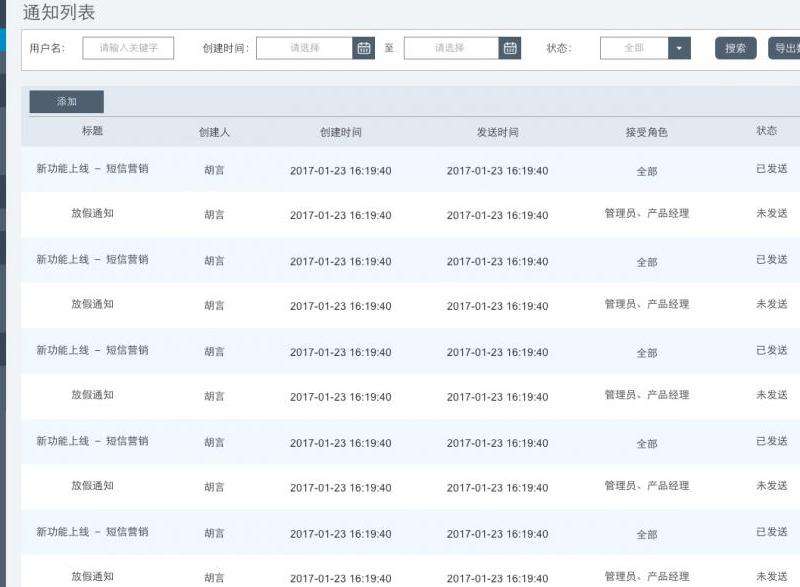This screenshot has width=800, height=587.
Task: Click the 用户名 keyword input field
Action: [x=128, y=48]
